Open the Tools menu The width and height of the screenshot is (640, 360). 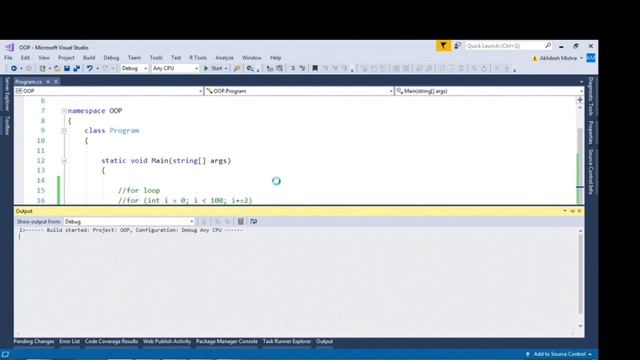pyautogui.click(x=156, y=58)
